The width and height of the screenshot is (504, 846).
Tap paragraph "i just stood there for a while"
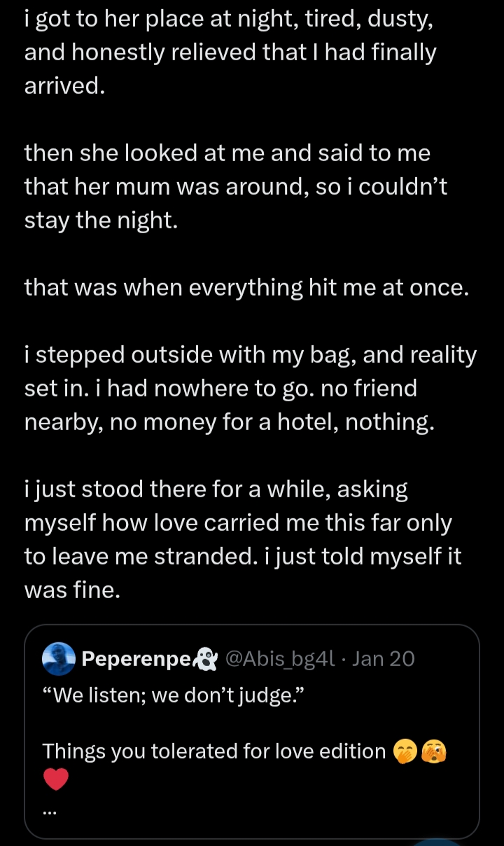[x=241, y=522]
